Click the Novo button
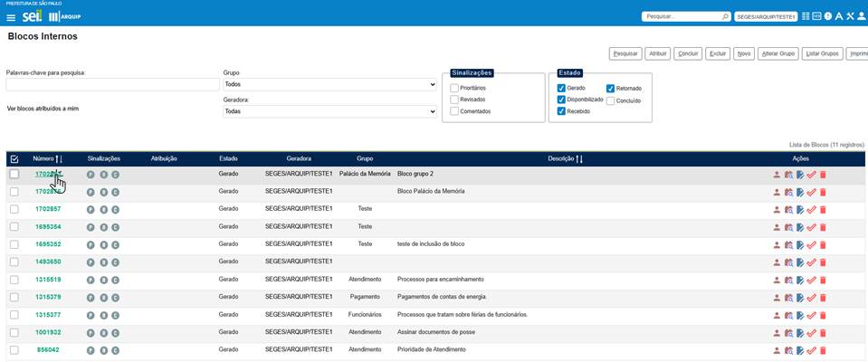Screen dimensions: 868x362 [743, 53]
